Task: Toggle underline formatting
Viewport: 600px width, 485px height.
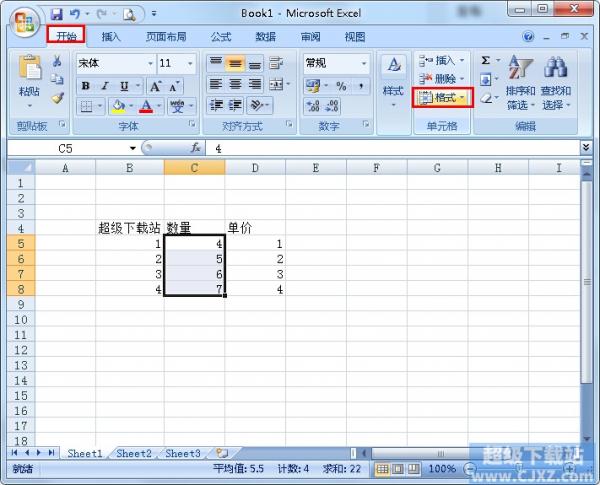Action: coord(122,86)
